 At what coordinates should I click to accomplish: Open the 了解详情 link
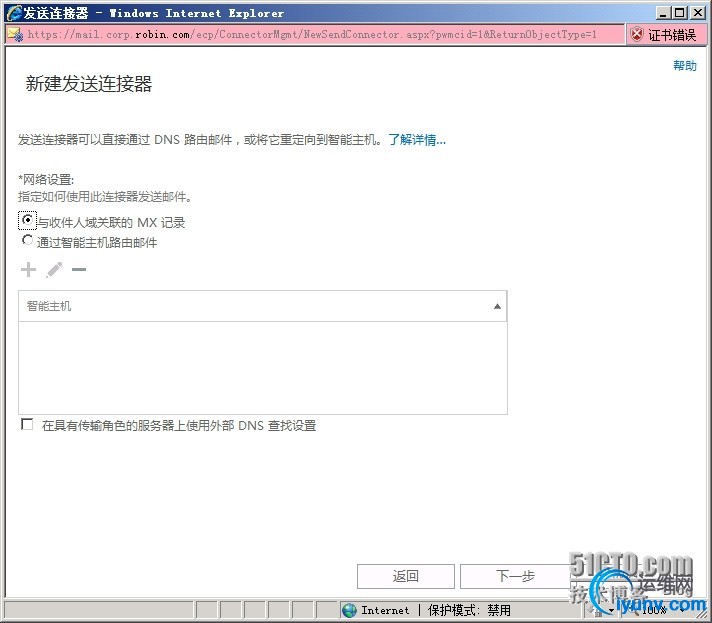coord(417,139)
